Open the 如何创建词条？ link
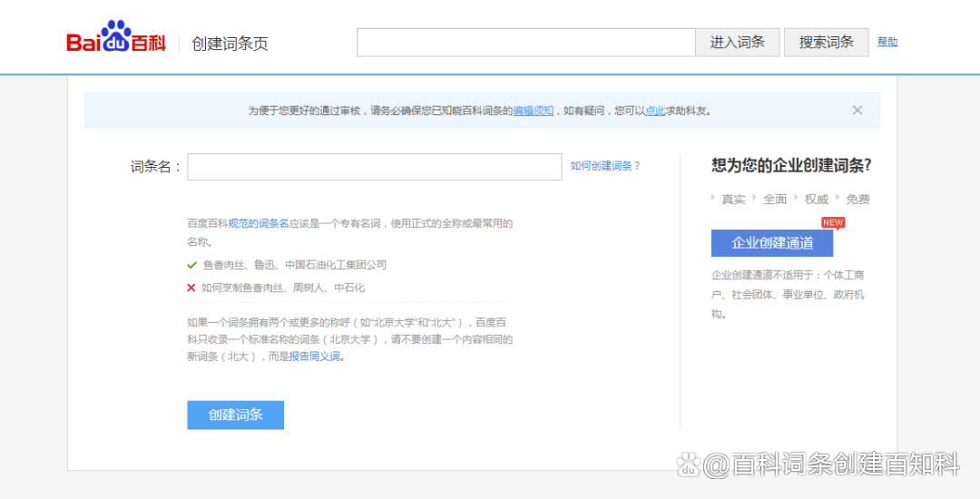 click(x=605, y=166)
